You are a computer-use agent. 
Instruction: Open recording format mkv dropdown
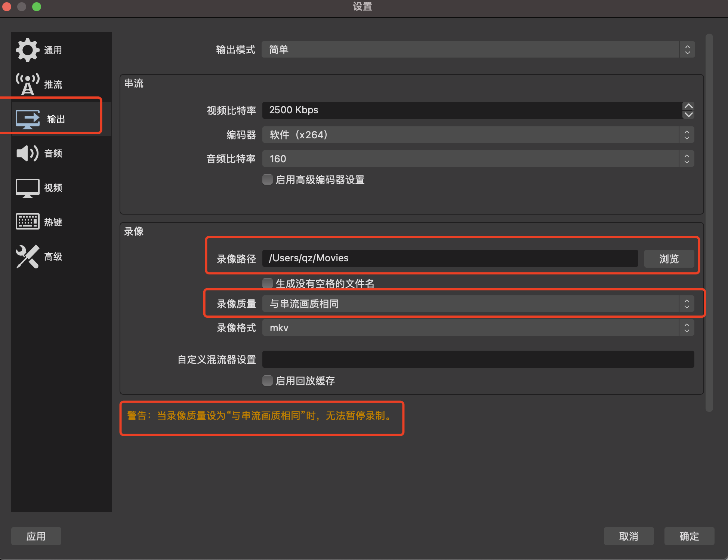click(x=478, y=328)
